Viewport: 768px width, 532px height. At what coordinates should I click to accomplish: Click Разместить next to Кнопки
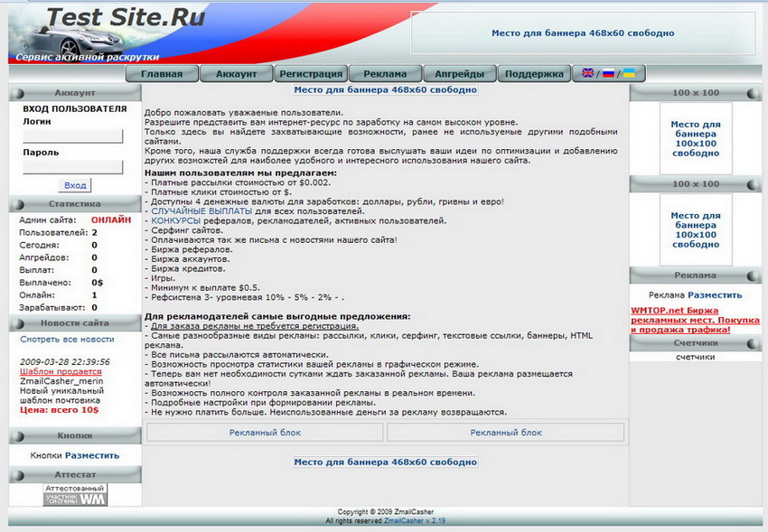tap(92, 455)
